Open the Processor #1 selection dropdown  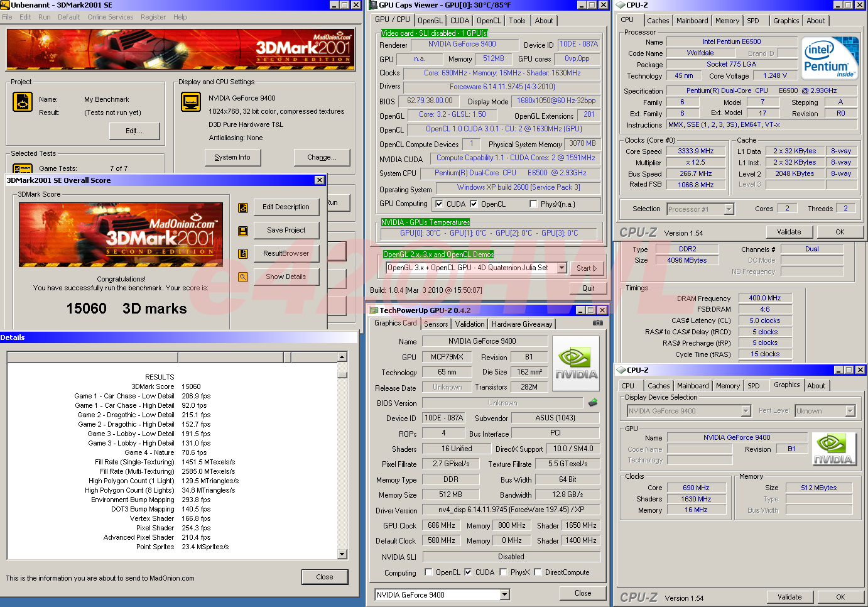(729, 209)
